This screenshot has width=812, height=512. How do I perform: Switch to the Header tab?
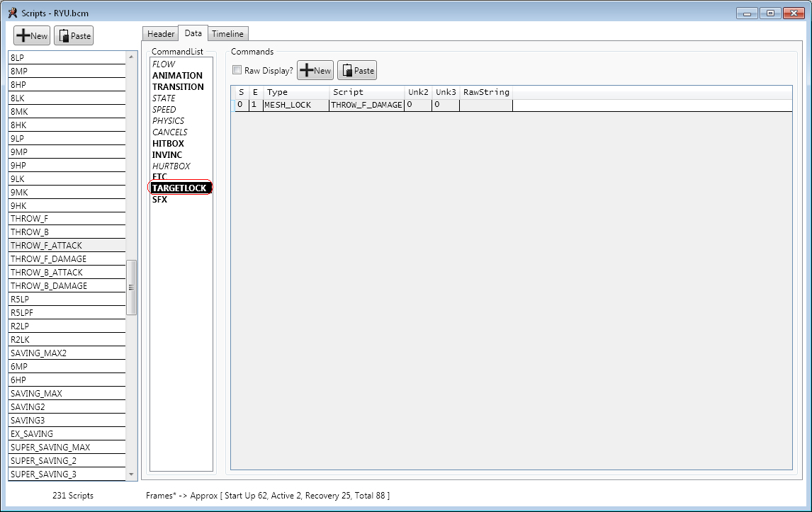161,34
